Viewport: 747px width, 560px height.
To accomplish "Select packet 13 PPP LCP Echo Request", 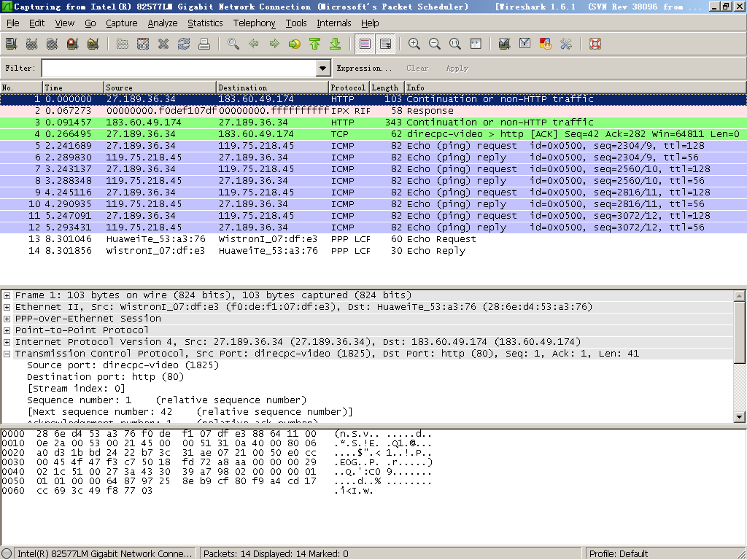I will 373,239.
